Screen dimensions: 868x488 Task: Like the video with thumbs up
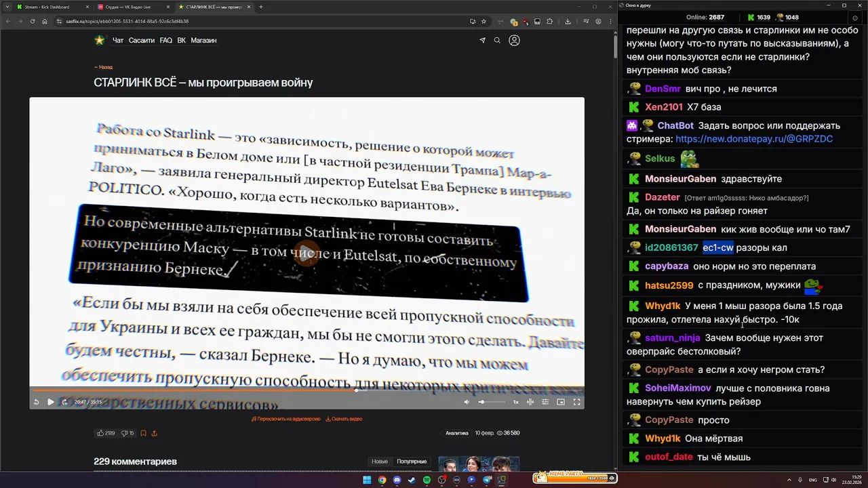coord(106,433)
